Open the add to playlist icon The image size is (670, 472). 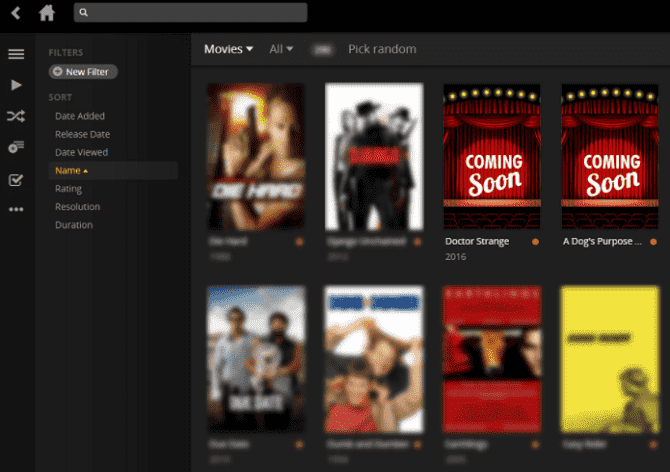click(x=16, y=147)
